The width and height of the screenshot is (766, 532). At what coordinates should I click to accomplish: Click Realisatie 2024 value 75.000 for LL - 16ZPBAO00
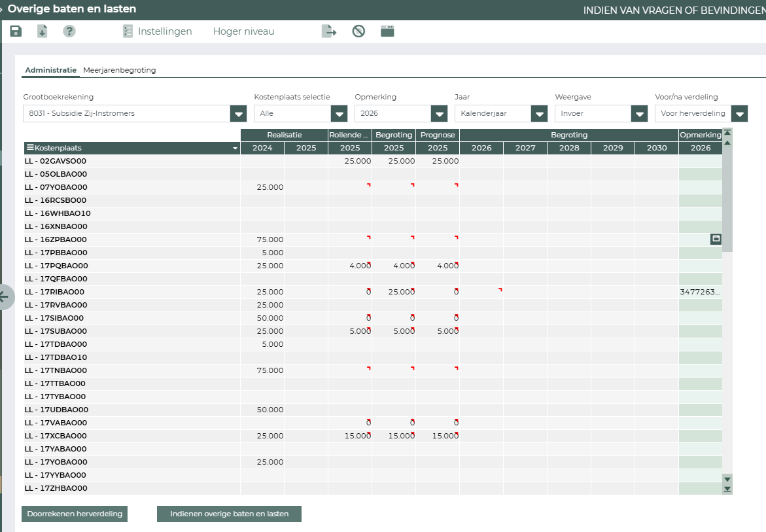270,239
